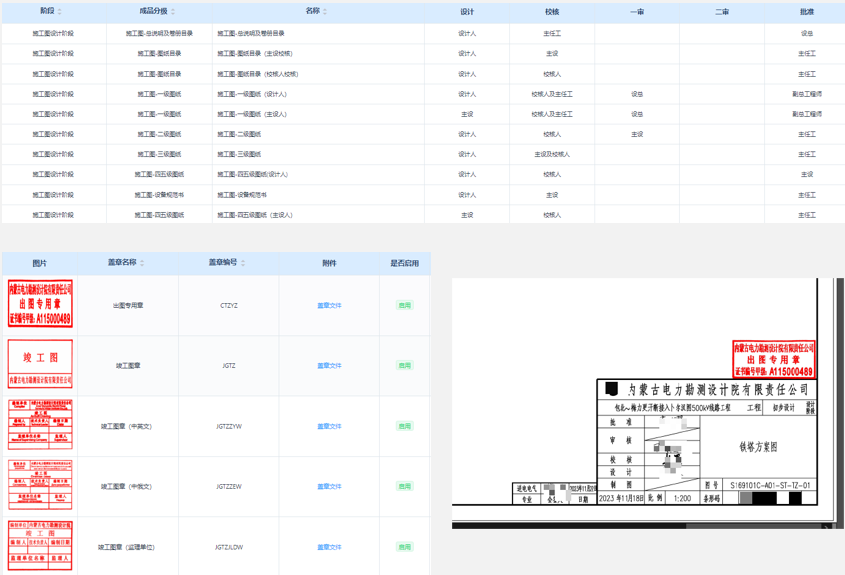The width and height of the screenshot is (845, 575).
Task: Sort the seal list by 盖章名称
Action: click(x=142, y=263)
